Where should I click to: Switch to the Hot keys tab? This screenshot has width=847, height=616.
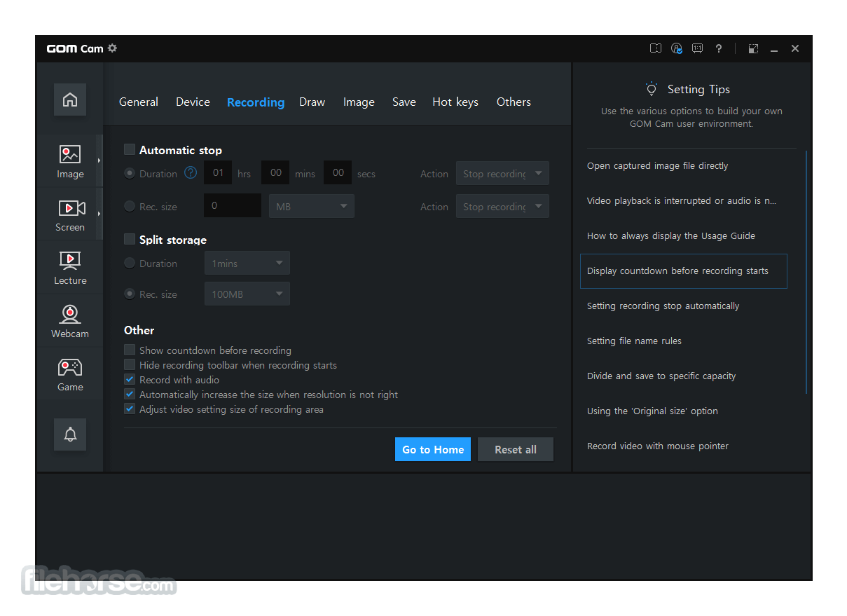tap(455, 102)
